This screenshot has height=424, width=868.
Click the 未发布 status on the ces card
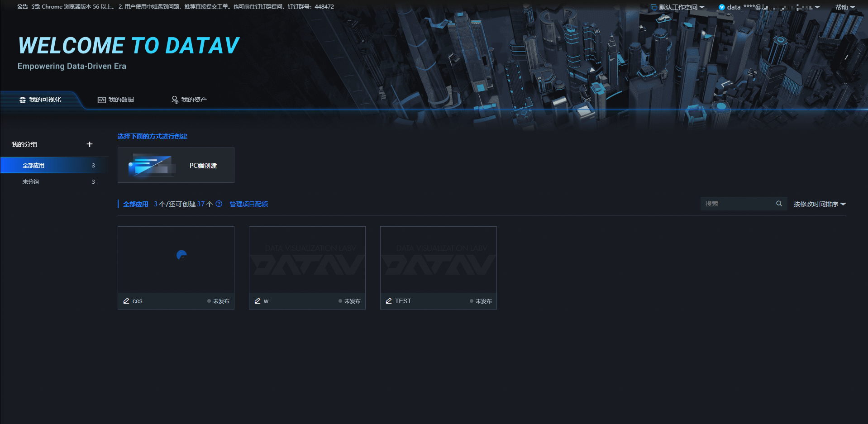[218, 301]
